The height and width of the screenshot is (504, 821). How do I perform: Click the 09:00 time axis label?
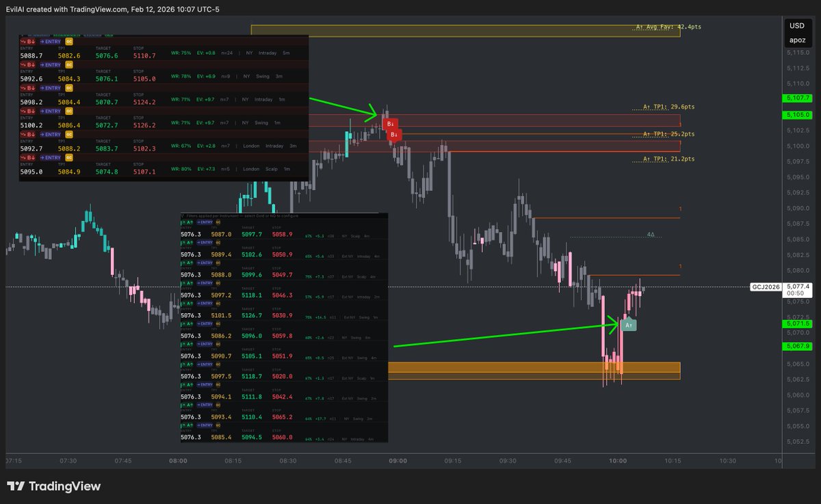coord(398,461)
